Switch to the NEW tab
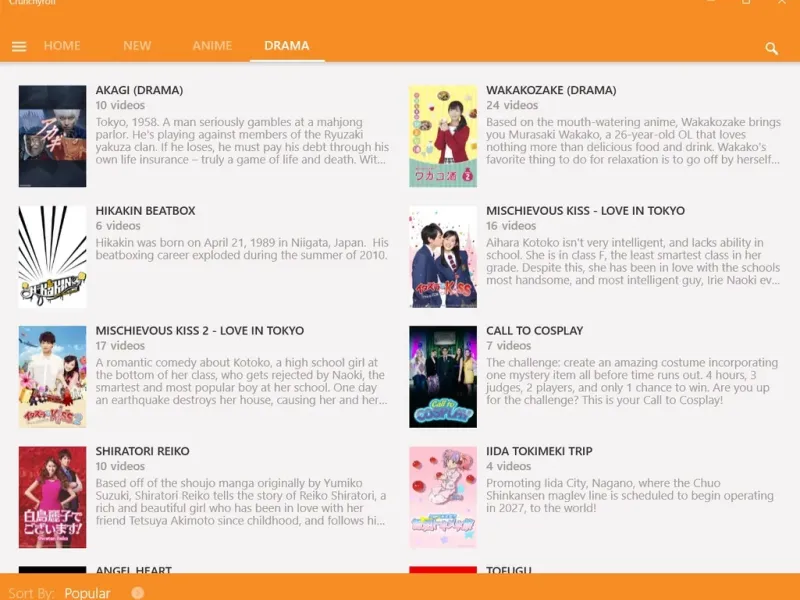800x600 pixels. click(x=137, y=45)
